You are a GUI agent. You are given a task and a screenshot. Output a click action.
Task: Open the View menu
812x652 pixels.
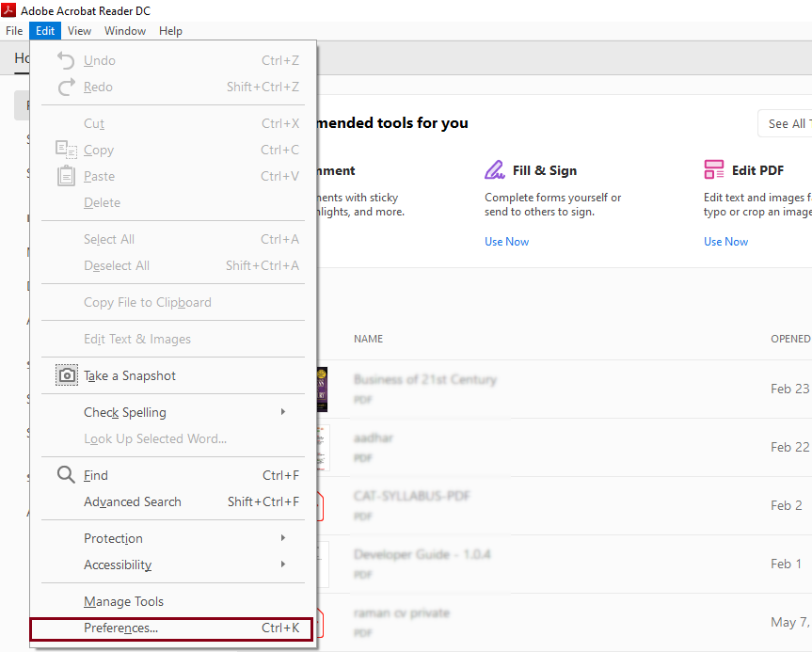click(x=79, y=30)
